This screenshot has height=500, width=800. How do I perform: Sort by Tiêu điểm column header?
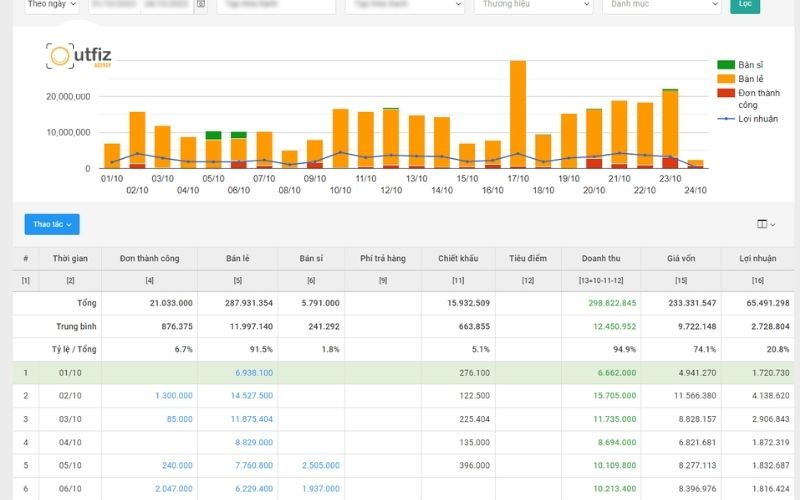pyautogui.click(x=528, y=259)
